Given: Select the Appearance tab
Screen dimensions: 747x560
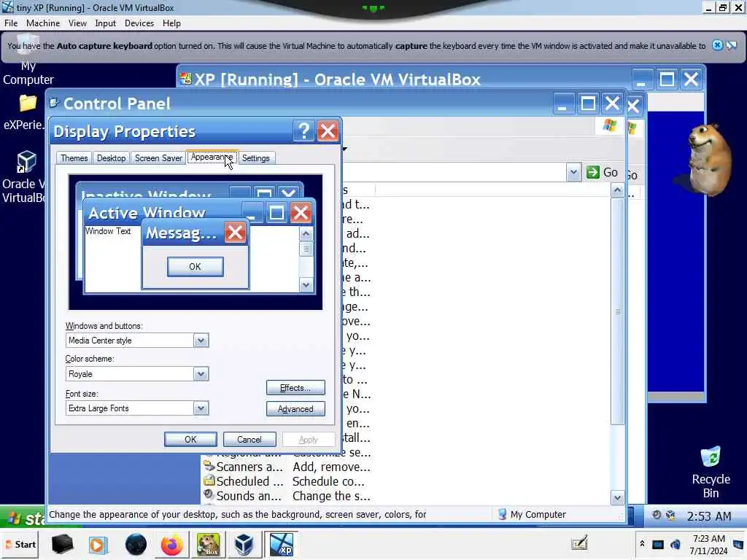Looking at the screenshot, I should (x=212, y=157).
